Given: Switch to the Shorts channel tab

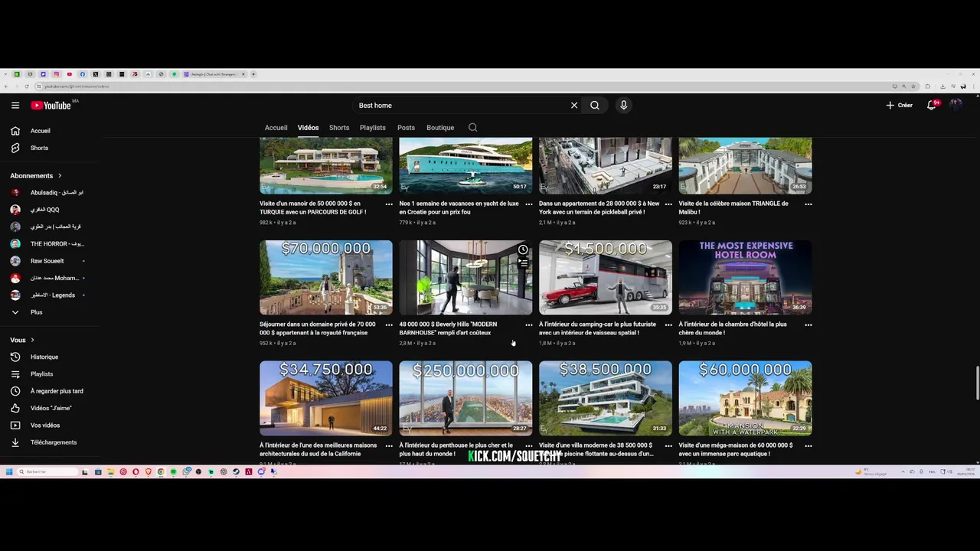Looking at the screenshot, I should pyautogui.click(x=339, y=128).
